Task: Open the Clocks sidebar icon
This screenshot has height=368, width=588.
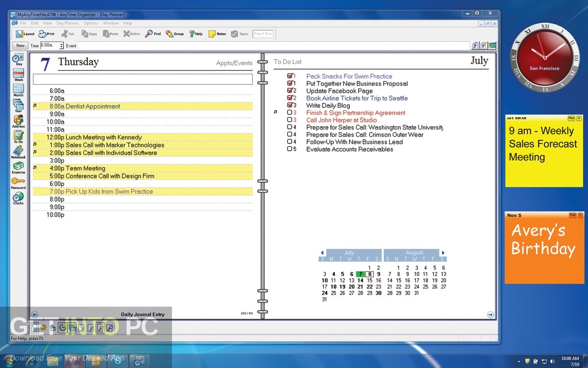Action: pos(19,198)
